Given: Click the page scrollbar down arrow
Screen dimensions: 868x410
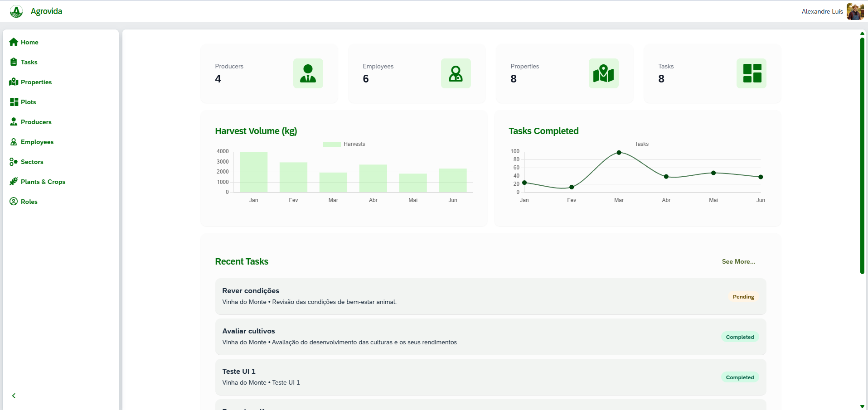Looking at the screenshot, I should tap(862, 406).
